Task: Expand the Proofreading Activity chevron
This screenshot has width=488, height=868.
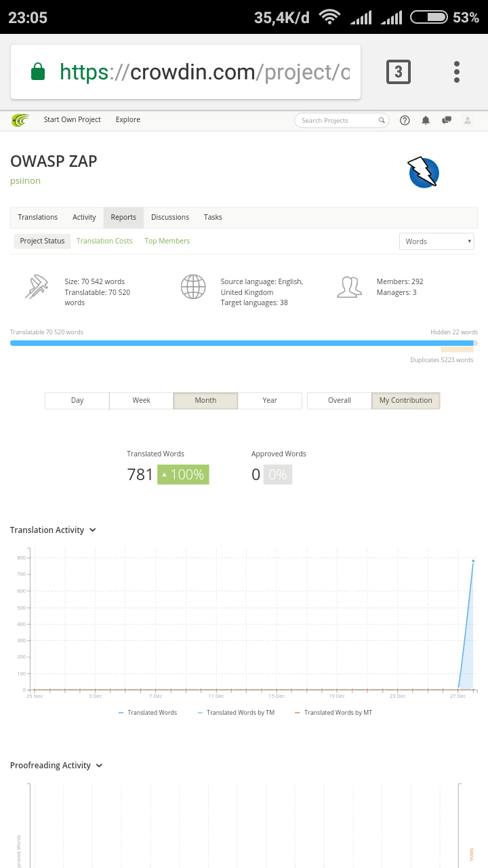Action: 99,766
